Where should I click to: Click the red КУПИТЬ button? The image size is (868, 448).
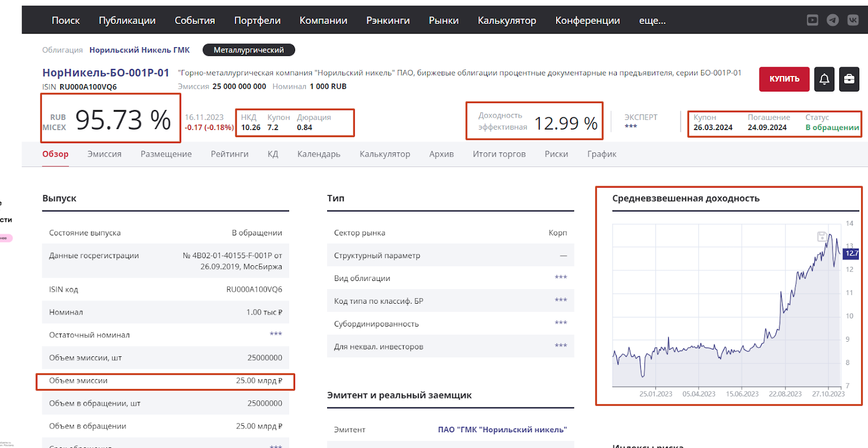click(784, 79)
